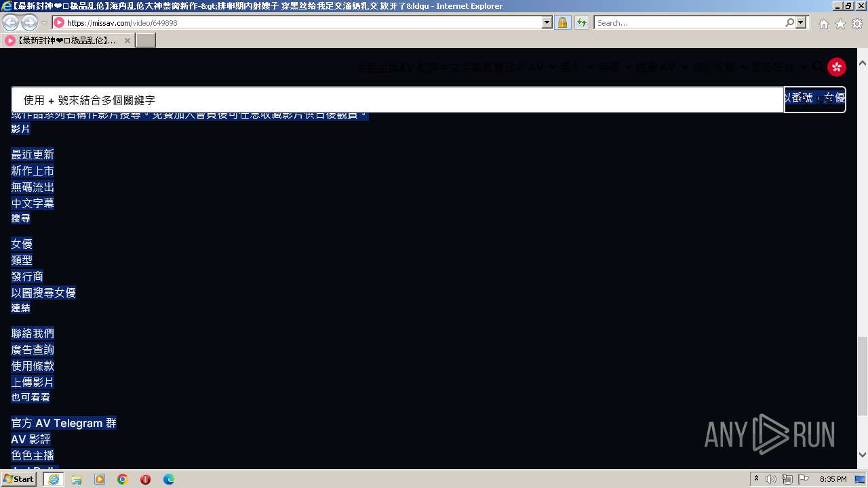The width and height of the screenshot is (868, 488).
Task: Open the AV 影評 footer link
Action: click(31, 439)
